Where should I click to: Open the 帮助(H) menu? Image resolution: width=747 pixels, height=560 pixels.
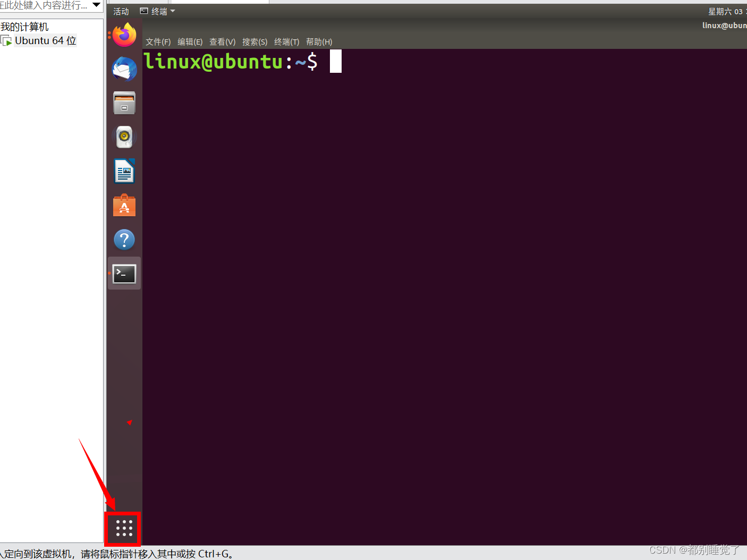(319, 42)
